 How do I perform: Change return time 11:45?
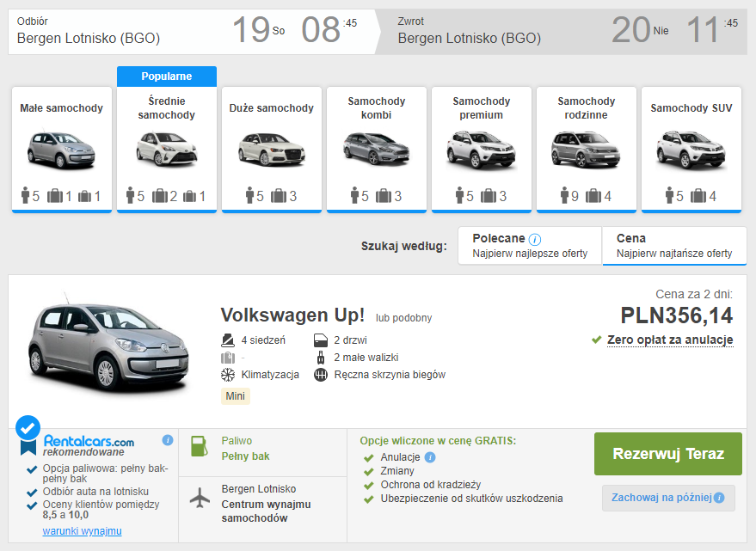pos(711,30)
